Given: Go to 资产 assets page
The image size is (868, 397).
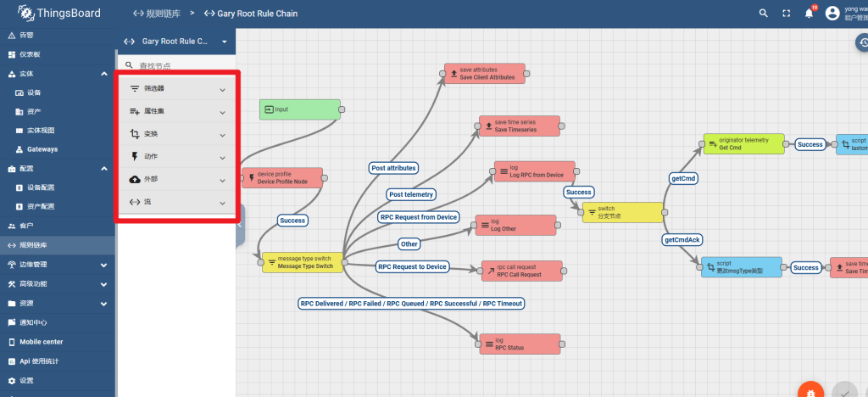Looking at the screenshot, I should click(58, 111).
